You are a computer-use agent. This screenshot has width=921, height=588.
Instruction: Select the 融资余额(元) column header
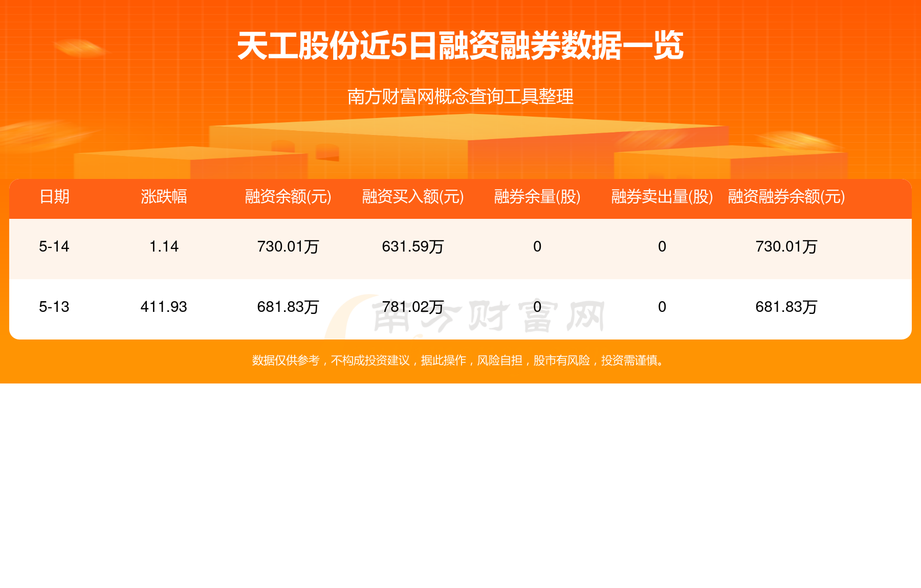pyautogui.click(x=288, y=196)
